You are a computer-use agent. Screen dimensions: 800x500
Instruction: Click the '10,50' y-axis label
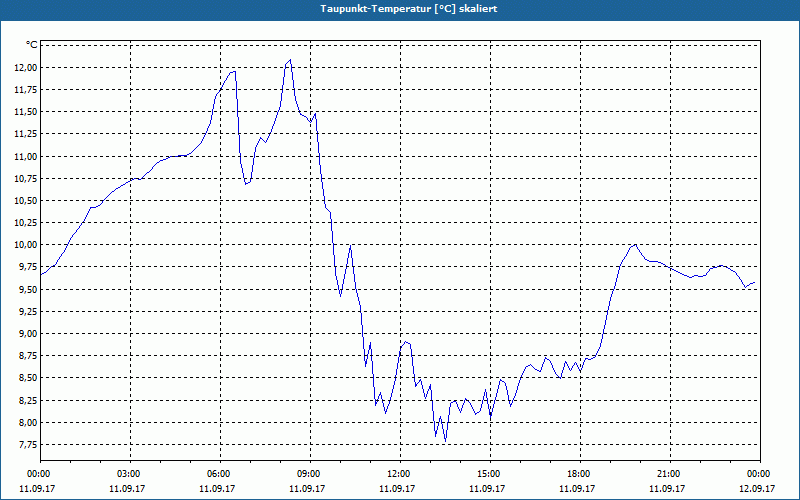pos(27,201)
